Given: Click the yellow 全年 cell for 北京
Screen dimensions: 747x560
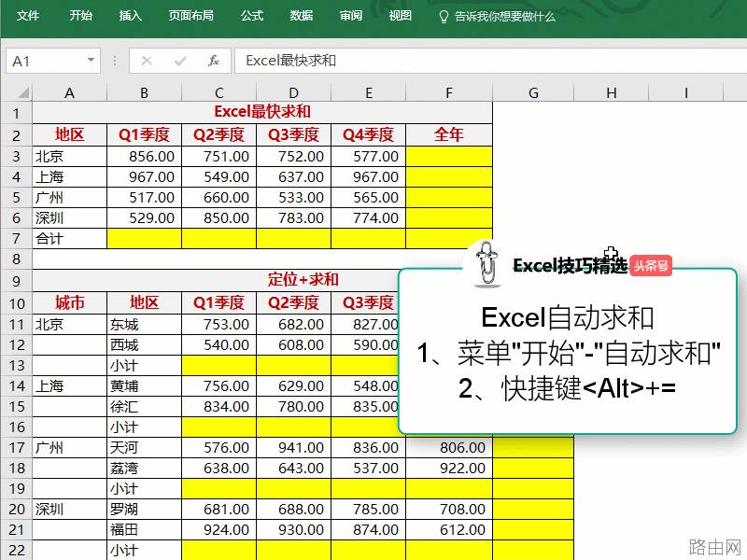Looking at the screenshot, I should [449, 156].
